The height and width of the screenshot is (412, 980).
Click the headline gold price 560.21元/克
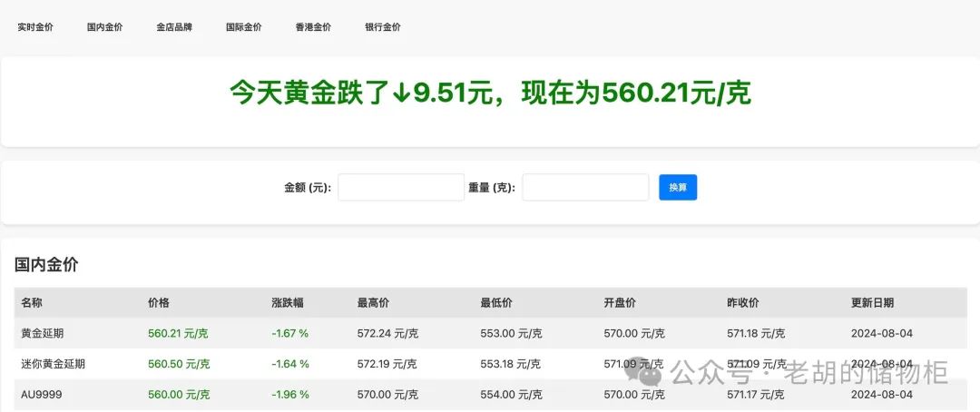pyautogui.click(x=676, y=93)
